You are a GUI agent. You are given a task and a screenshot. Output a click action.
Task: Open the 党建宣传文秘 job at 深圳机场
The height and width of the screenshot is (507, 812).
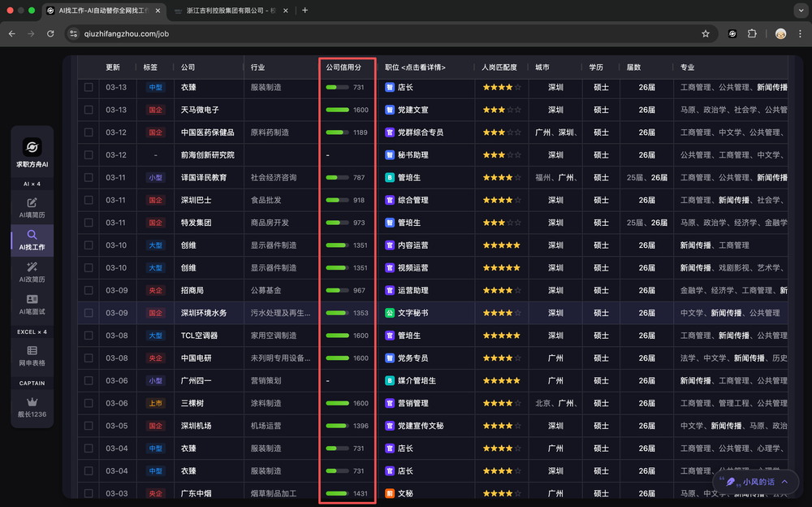point(421,426)
